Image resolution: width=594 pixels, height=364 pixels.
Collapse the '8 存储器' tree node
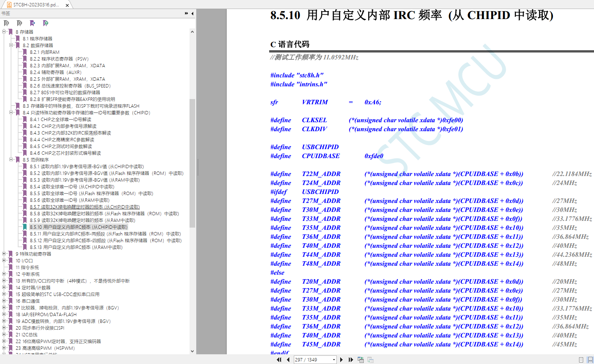tap(4, 31)
